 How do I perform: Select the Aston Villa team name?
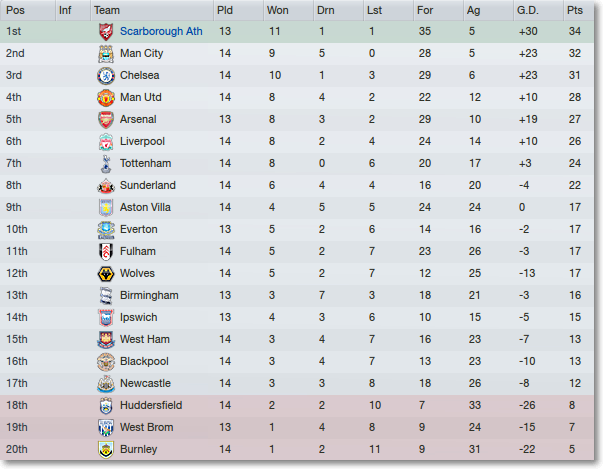click(x=145, y=207)
